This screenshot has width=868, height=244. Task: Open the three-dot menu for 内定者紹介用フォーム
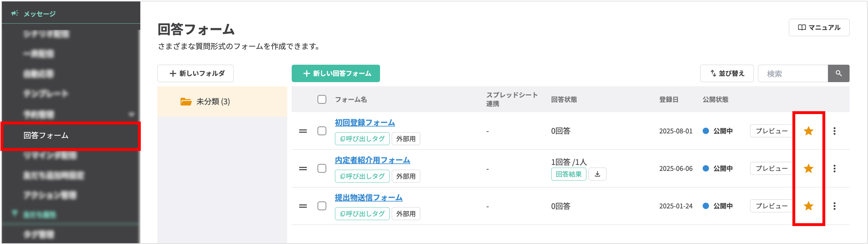click(x=834, y=168)
